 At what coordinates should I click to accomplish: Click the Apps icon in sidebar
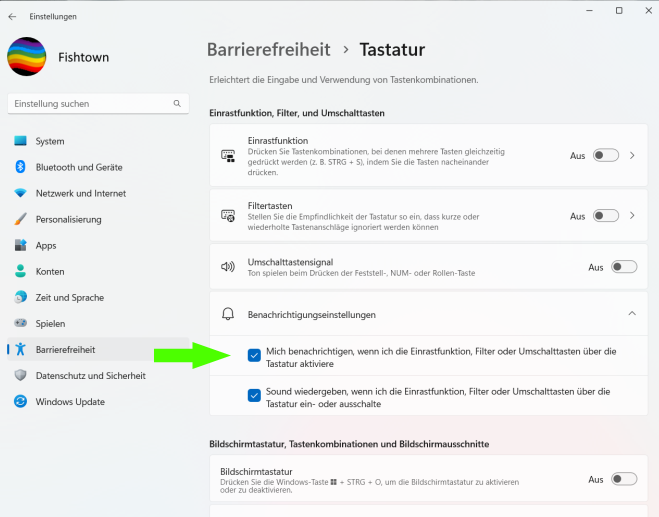pos(20,245)
